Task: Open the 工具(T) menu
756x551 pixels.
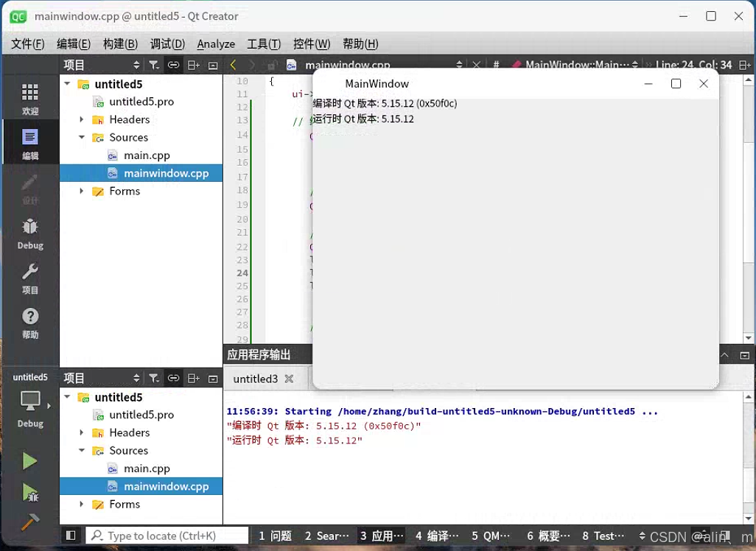Action: click(x=264, y=44)
